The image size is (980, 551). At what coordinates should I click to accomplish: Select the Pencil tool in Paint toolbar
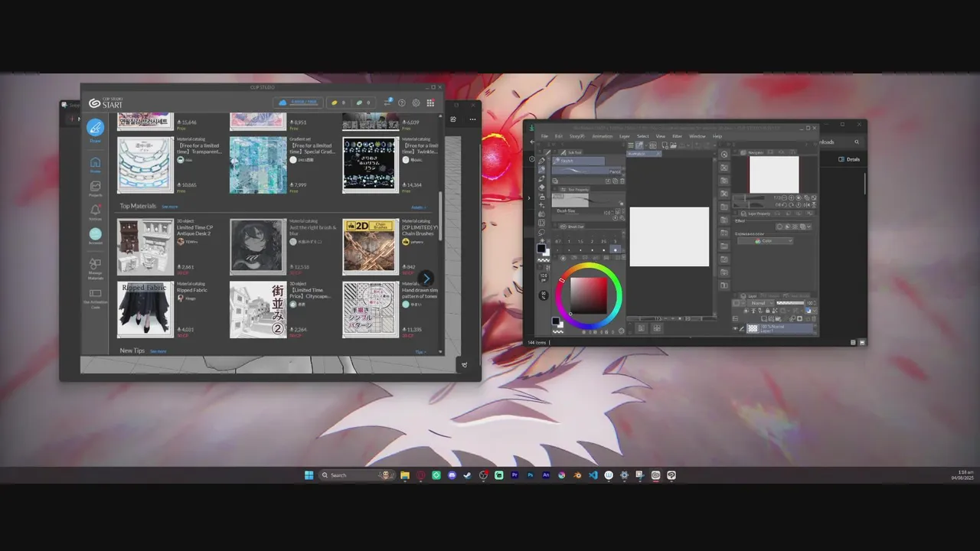tap(542, 170)
